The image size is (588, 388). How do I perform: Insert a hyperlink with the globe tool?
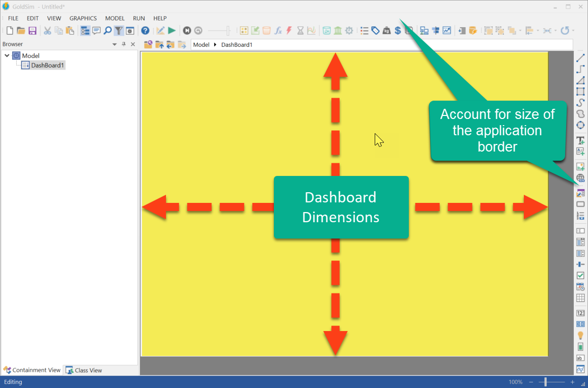(580, 178)
